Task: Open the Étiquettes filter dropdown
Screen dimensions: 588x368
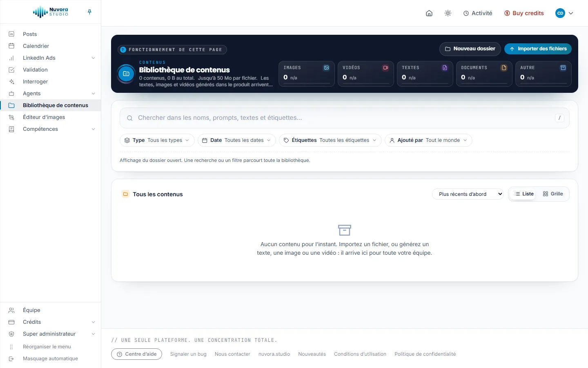Action: pyautogui.click(x=330, y=140)
